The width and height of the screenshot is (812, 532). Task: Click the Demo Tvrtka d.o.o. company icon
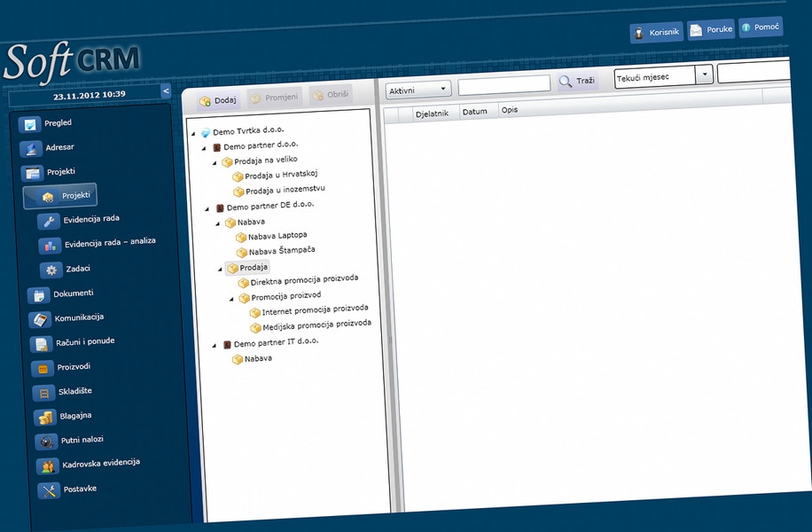[x=206, y=133]
